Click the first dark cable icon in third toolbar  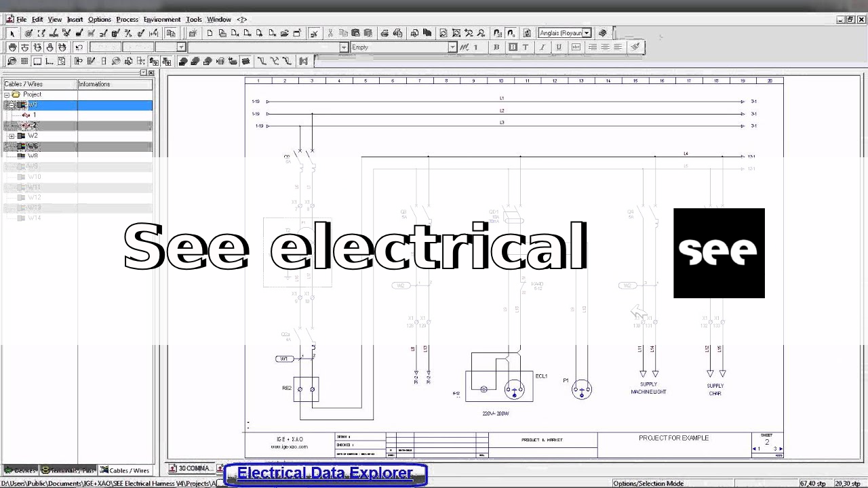coord(183,61)
